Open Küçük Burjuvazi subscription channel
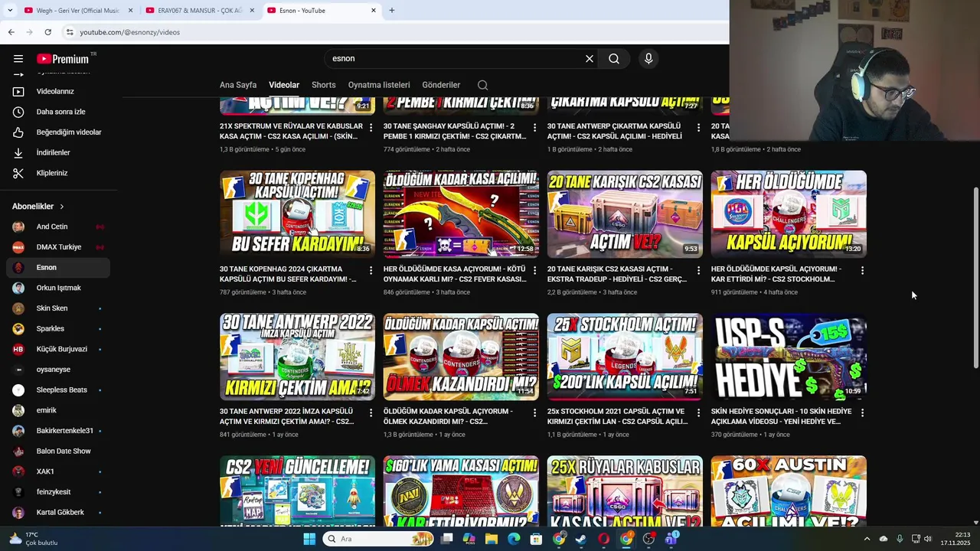This screenshot has height=551, width=980. point(58,349)
